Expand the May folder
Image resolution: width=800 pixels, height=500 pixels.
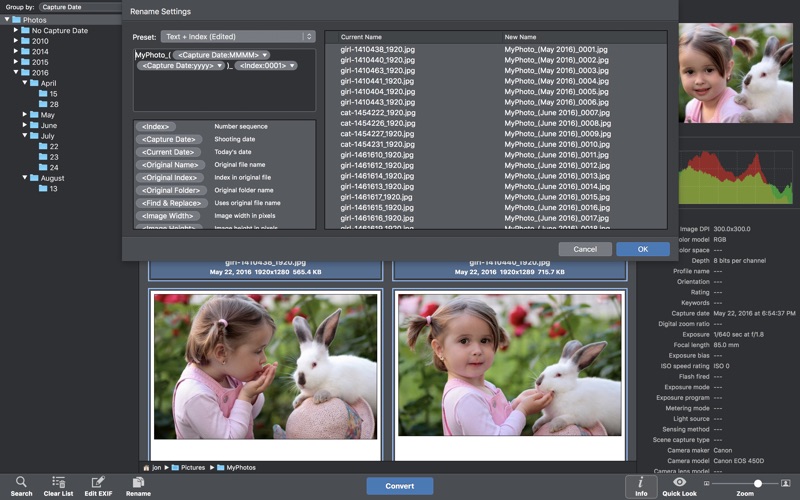pos(25,115)
